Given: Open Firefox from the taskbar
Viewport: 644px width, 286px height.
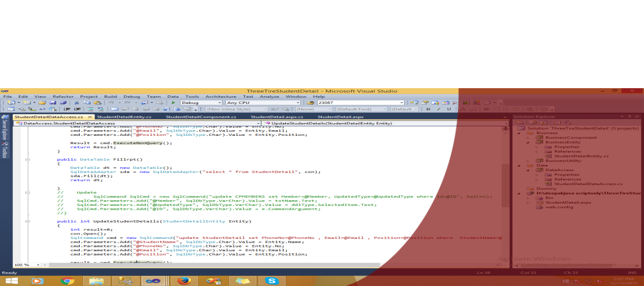Looking at the screenshot, I should [x=183, y=281].
